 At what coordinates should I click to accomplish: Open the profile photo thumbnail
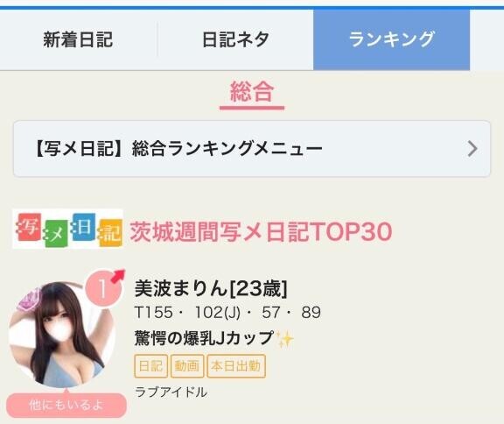[x=62, y=335]
